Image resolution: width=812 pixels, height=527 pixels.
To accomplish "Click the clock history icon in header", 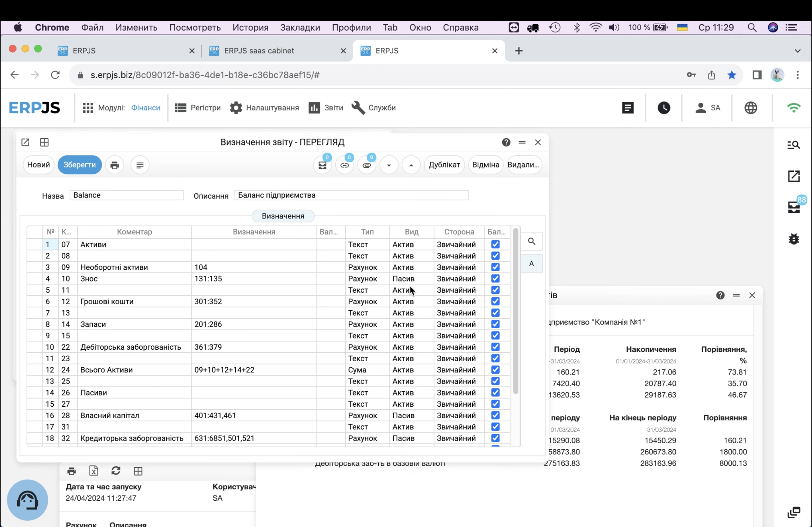I will (x=664, y=108).
